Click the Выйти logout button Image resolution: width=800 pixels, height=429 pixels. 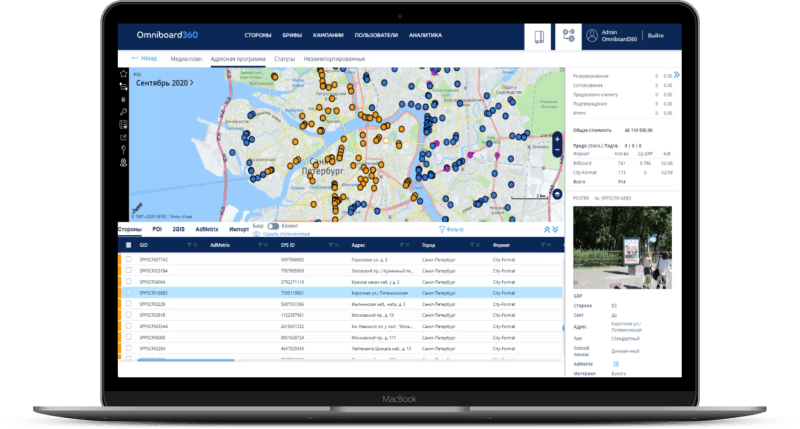(656, 36)
